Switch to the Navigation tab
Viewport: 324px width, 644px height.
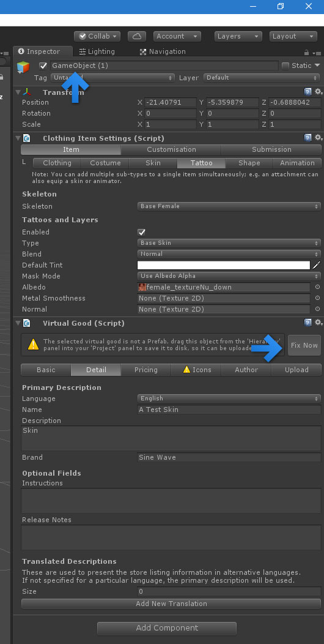163,51
